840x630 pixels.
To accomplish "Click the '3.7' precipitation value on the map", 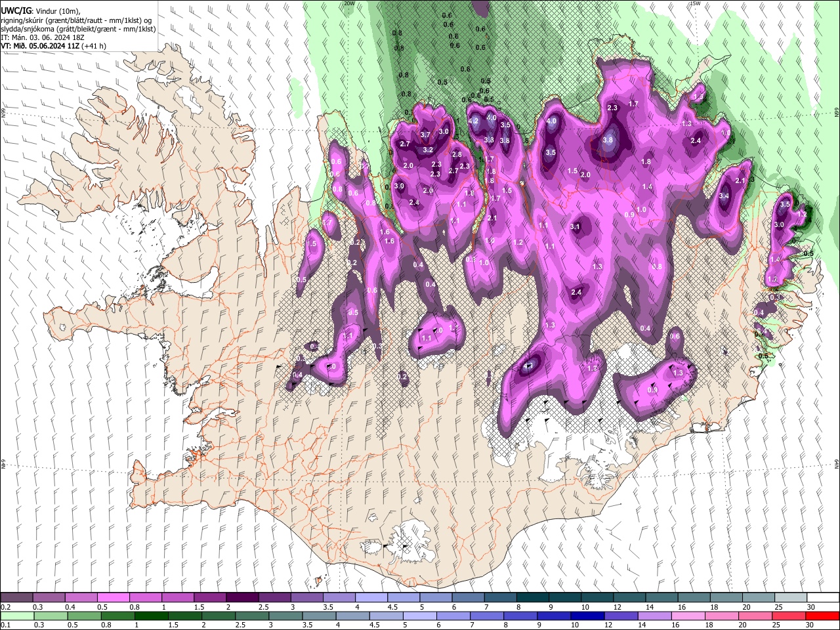I will point(425,135).
